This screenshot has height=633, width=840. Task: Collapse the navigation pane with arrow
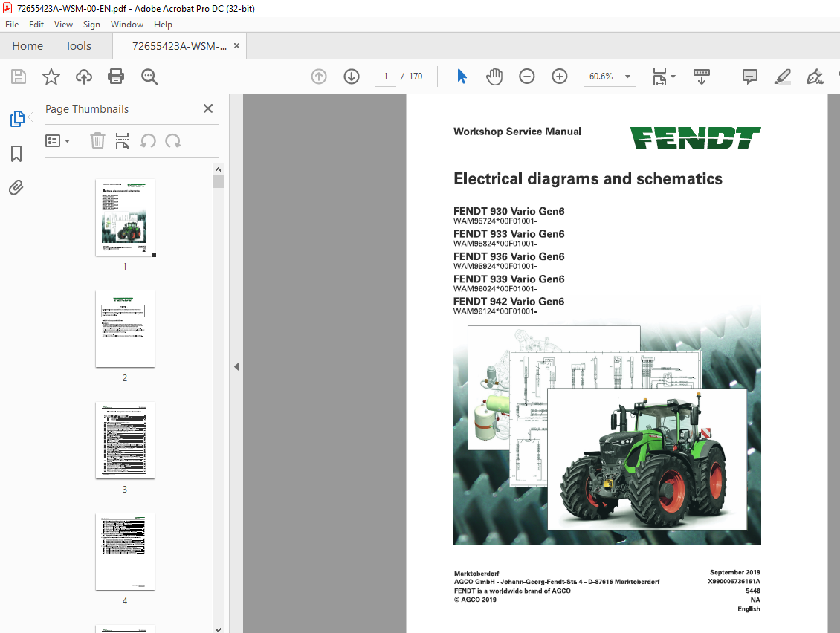pyautogui.click(x=236, y=367)
